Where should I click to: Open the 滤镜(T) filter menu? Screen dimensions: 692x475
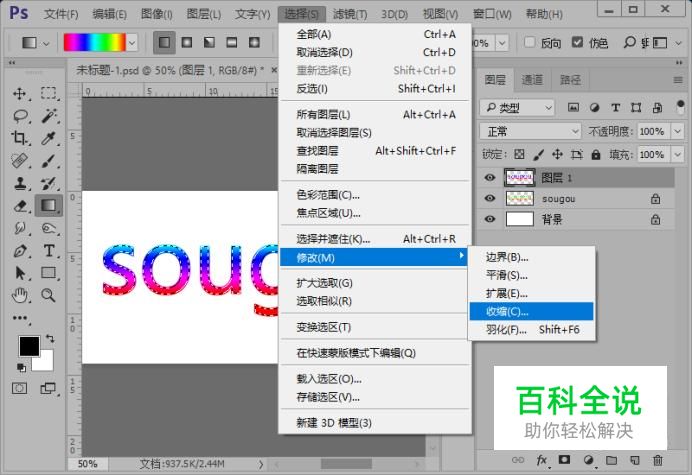tap(350, 14)
